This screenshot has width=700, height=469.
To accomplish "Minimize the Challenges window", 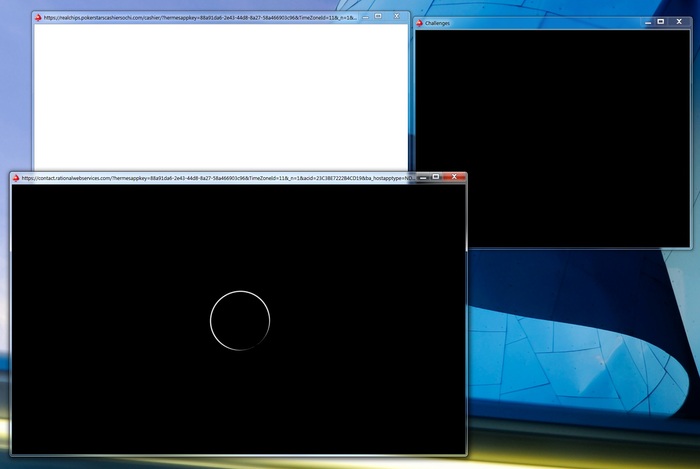I will pyautogui.click(x=648, y=22).
